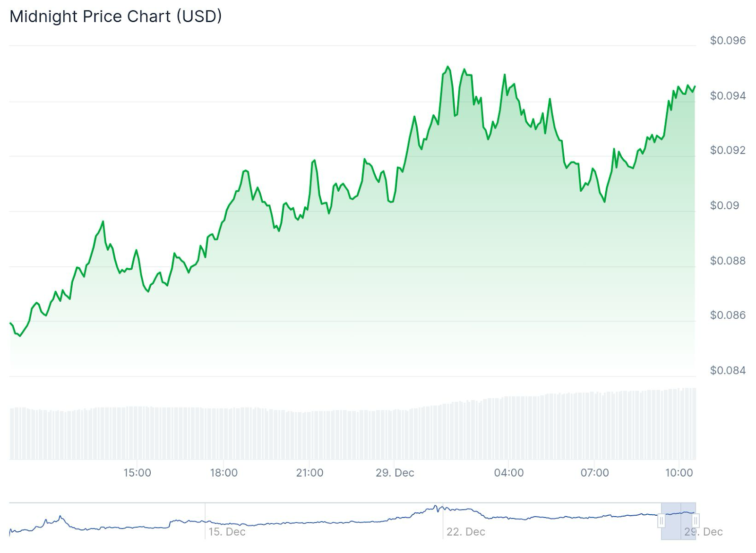Click the 15:00 time axis label
756x553 pixels.
pos(137,473)
